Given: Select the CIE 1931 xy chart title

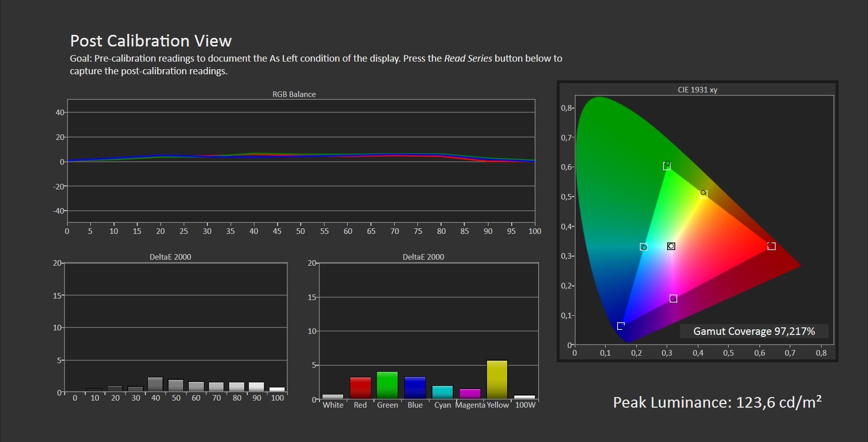Looking at the screenshot, I should (697, 90).
